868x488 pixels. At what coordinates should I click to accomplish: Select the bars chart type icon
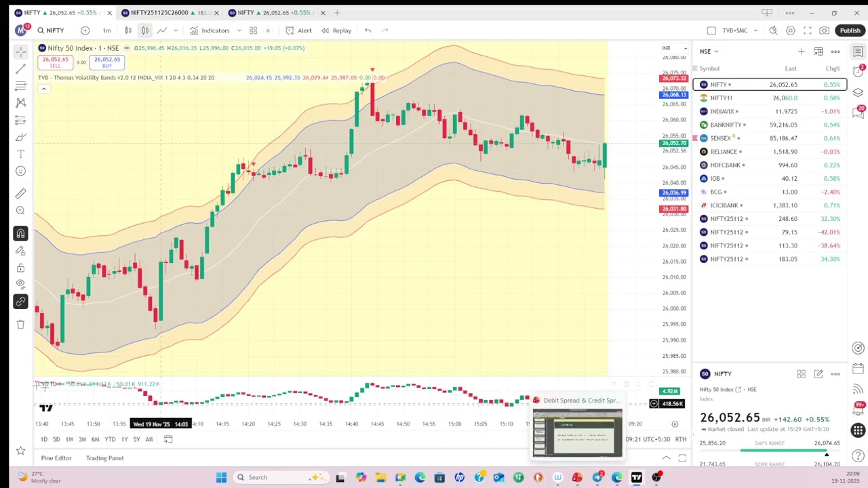[x=127, y=30]
